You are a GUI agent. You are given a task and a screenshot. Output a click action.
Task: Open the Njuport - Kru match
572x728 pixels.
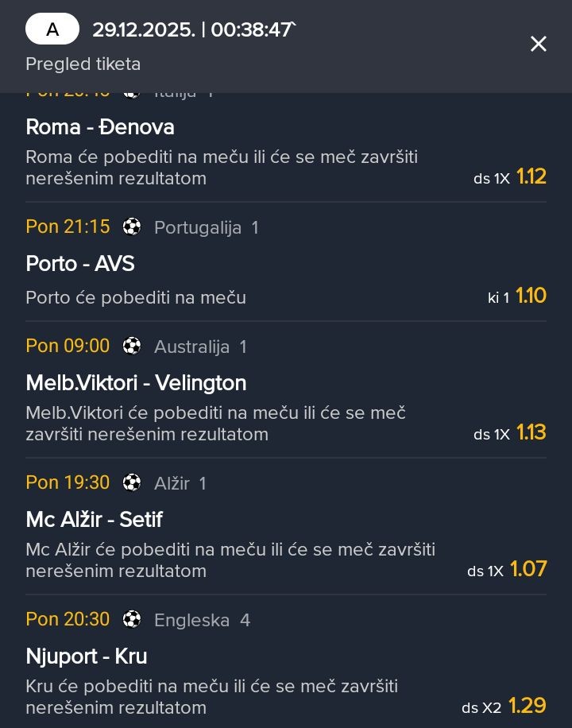click(x=87, y=656)
